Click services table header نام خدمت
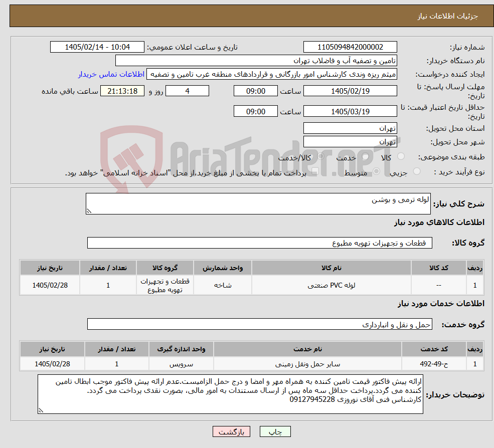Screen dimensions: 494x448 (308, 349)
